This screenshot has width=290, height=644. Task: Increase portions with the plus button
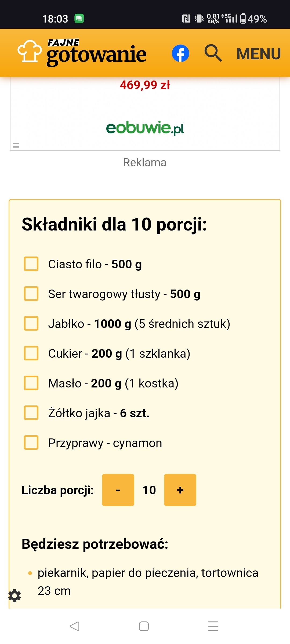pos(180,490)
